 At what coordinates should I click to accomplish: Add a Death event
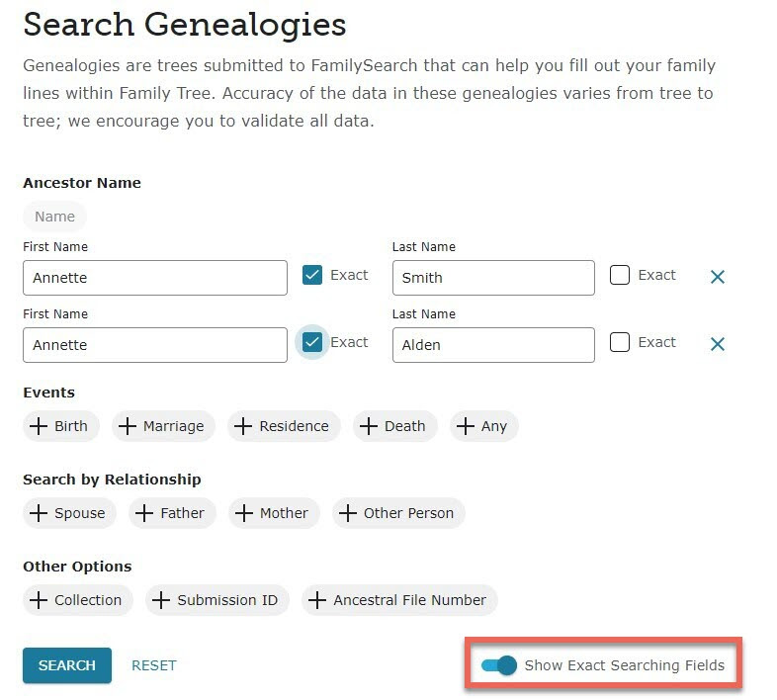(395, 426)
